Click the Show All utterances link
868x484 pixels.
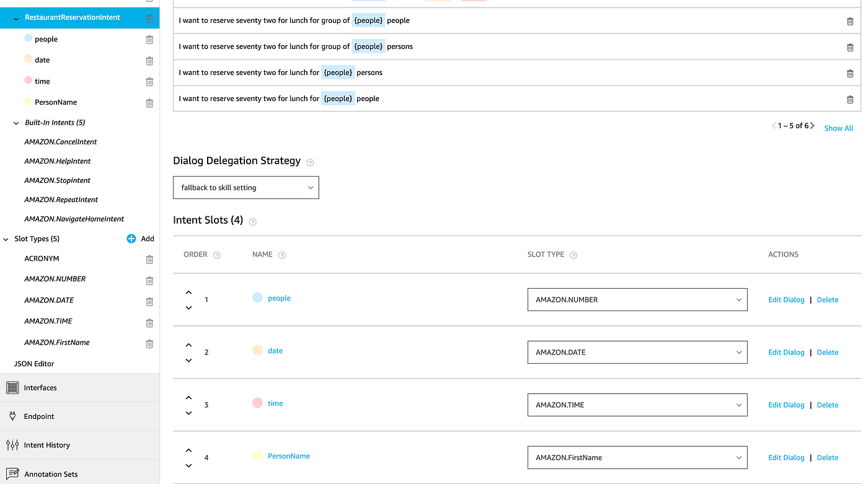[838, 128]
